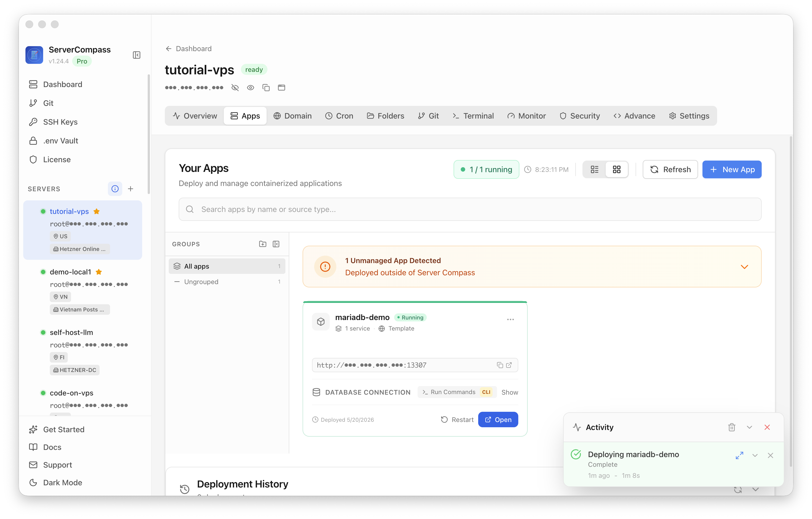Collapse the left sidebar panel icon
This screenshot has width=812, height=519.
[x=136, y=55]
